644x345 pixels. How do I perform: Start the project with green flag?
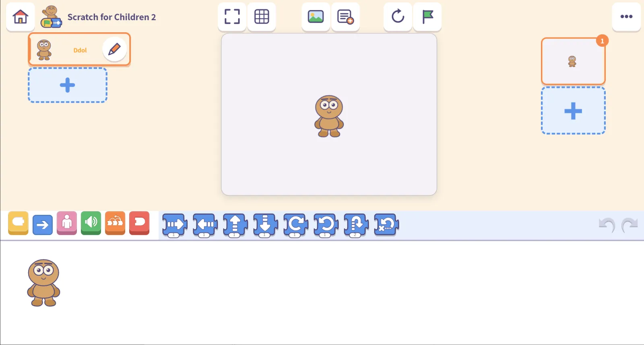[x=427, y=17]
